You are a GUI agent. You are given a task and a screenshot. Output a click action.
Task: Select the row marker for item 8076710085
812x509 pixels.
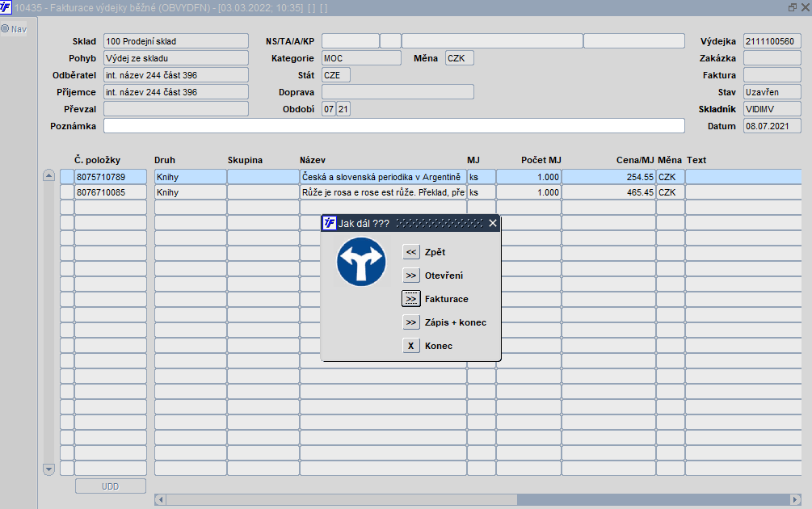point(67,192)
